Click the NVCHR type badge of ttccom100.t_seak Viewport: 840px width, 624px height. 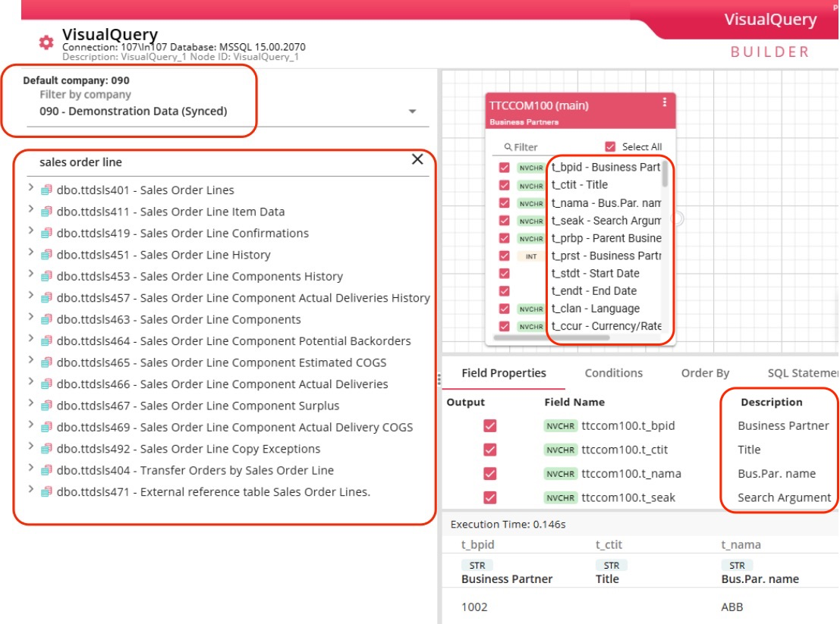(x=560, y=497)
